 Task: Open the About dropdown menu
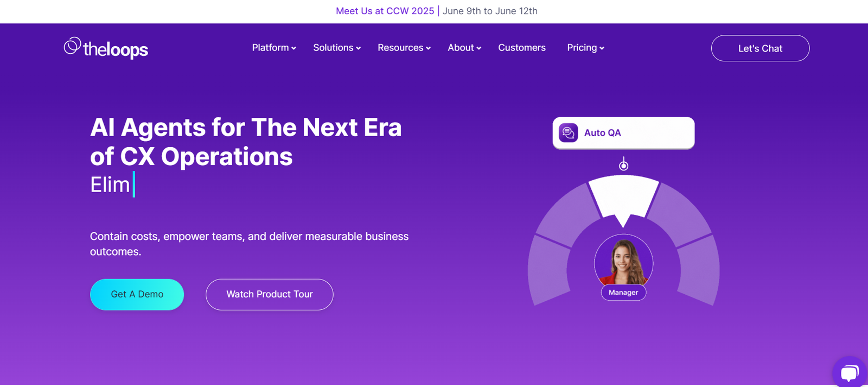click(x=464, y=48)
